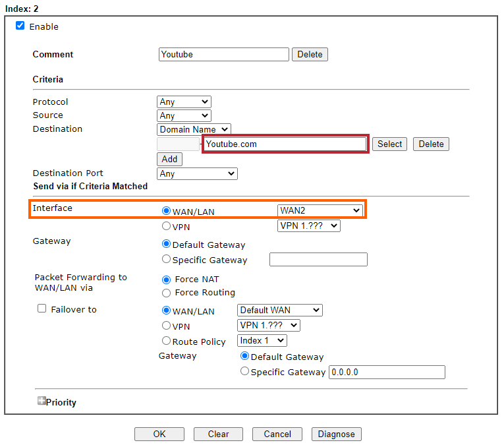The height and width of the screenshot is (447, 504).
Task: Click the Youtube.com domain input field
Action: pyautogui.click(x=284, y=144)
